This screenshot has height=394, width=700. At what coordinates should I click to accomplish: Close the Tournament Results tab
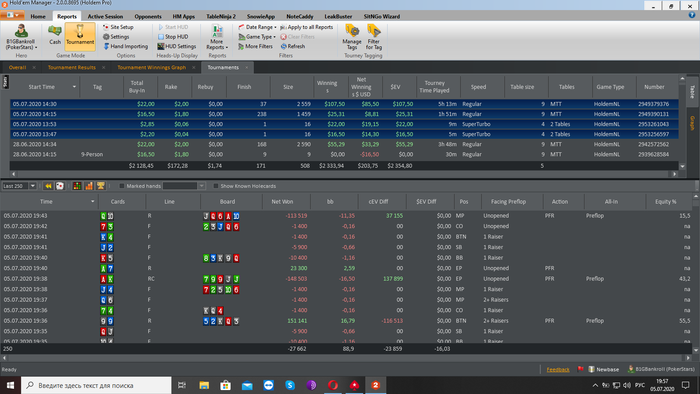click(104, 67)
